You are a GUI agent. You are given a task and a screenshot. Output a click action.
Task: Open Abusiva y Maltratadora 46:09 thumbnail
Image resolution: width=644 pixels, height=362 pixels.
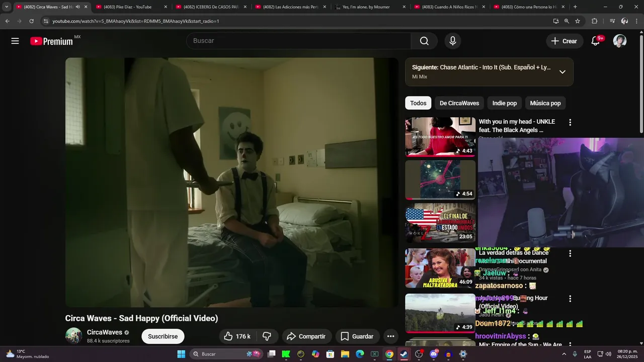click(x=440, y=268)
